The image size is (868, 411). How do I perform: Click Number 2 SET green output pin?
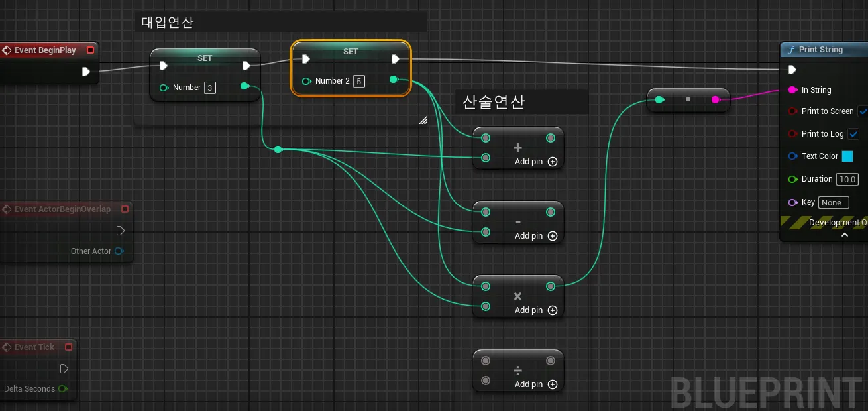click(394, 80)
